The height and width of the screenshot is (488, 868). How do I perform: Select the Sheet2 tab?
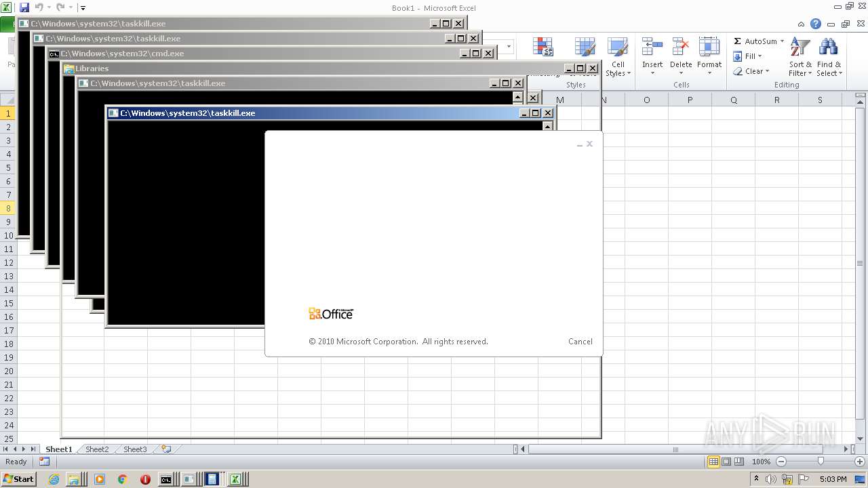97,449
